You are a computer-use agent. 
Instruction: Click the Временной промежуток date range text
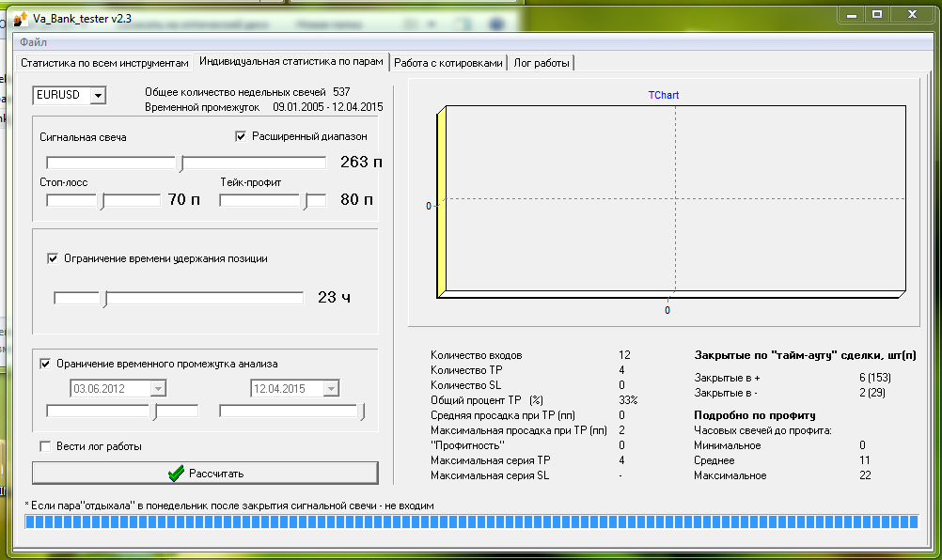pos(327,107)
